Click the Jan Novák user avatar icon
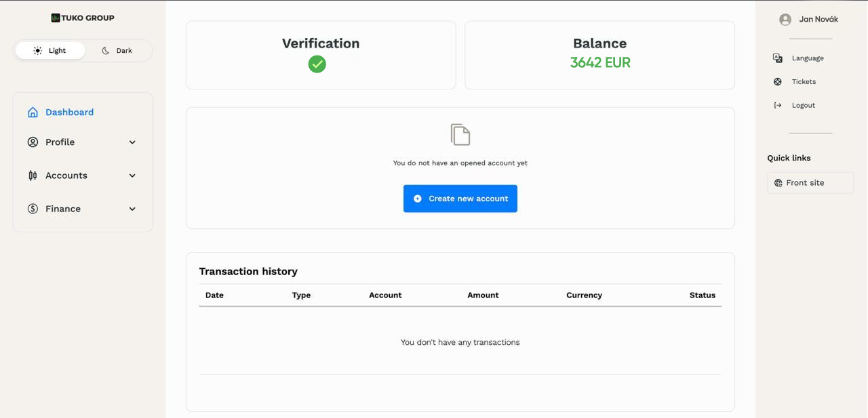The height and width of the screenshot is (418, 868). (x=785, y=20)
